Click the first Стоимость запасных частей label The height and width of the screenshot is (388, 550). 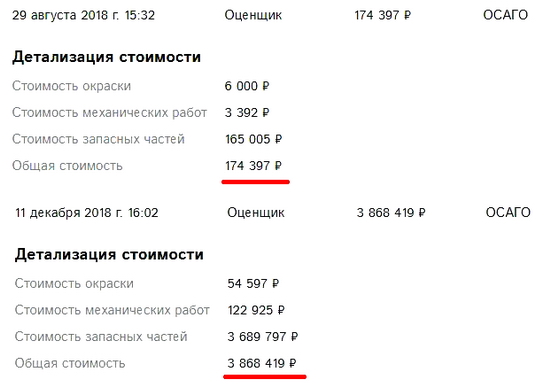[x=98, y=139]
